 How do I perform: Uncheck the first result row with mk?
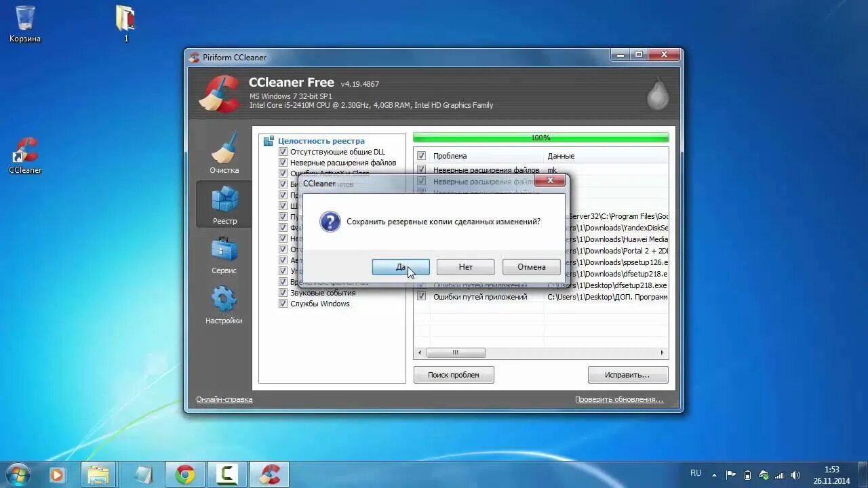pos(421,170)
